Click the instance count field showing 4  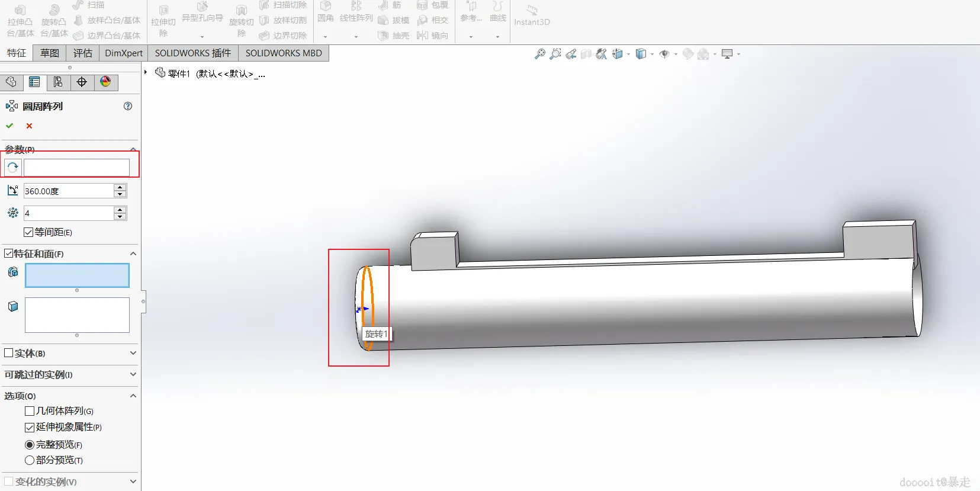pyautogui.click(x=68, y=213)
